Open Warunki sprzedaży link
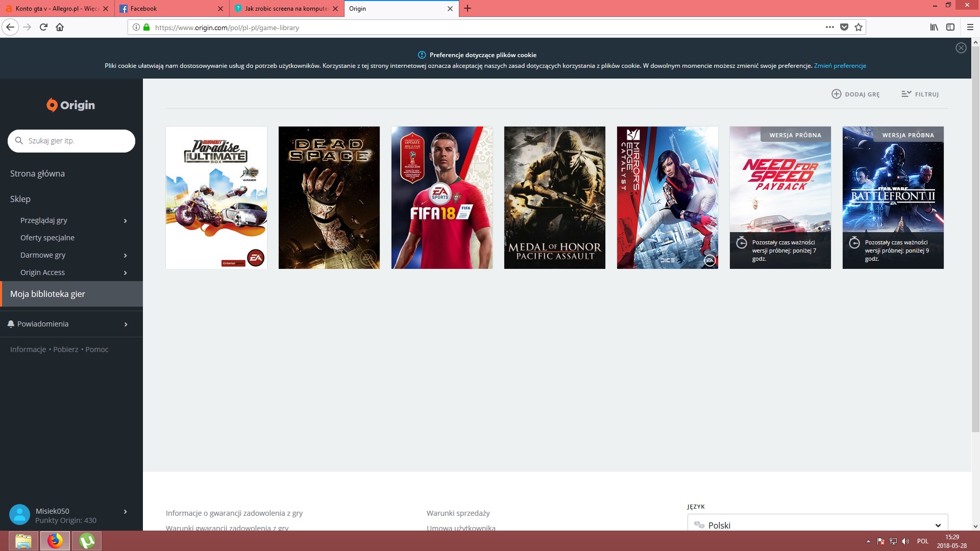Screen dimensions: 980x551 click(458, 513)
